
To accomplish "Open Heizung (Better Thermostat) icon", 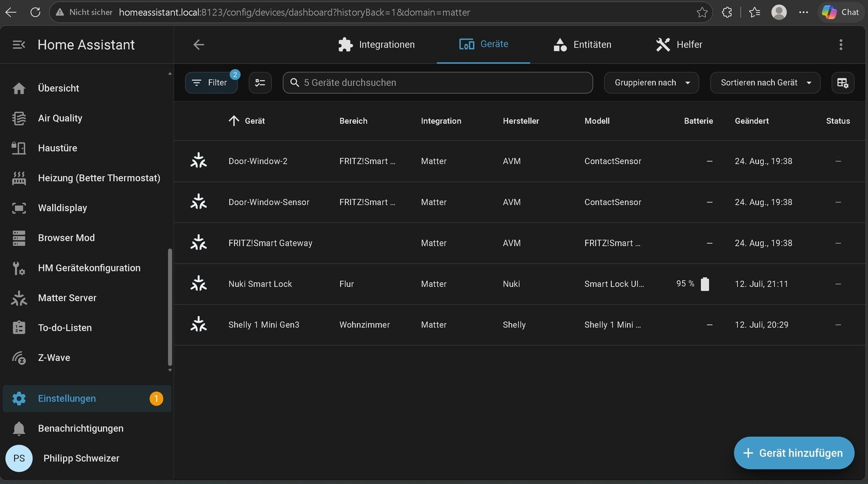I will click(x=19, y=178).
